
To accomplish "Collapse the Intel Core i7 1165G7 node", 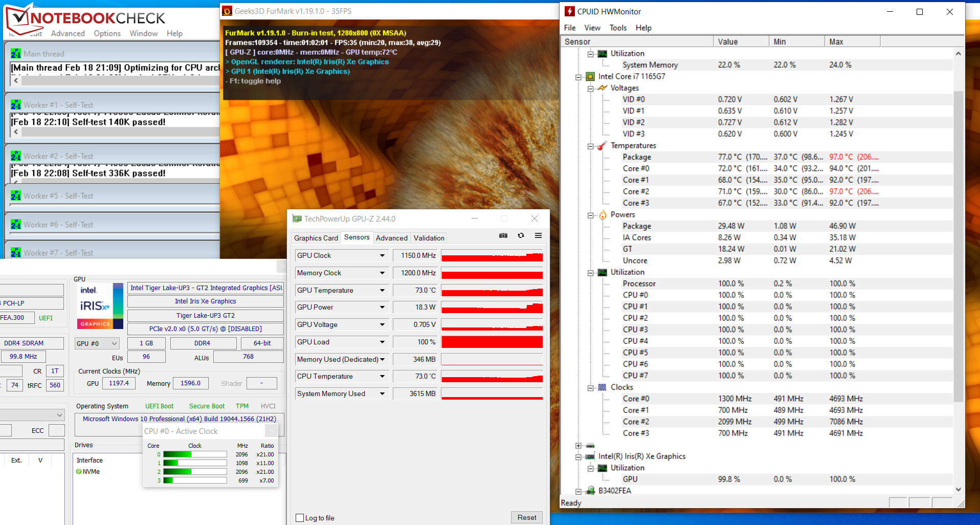I will pyautogui.click(x=578, y=77).
